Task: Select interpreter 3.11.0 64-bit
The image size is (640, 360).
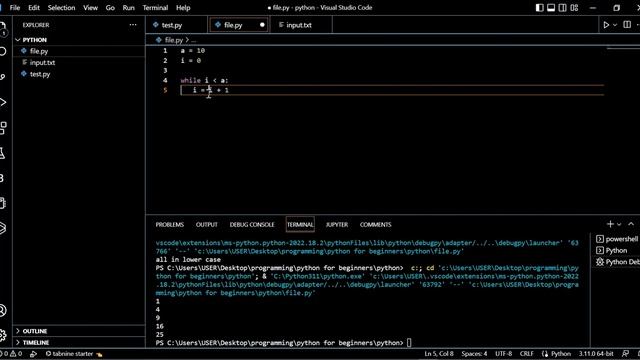Action: pyautogui.click(x=596, y=354)
